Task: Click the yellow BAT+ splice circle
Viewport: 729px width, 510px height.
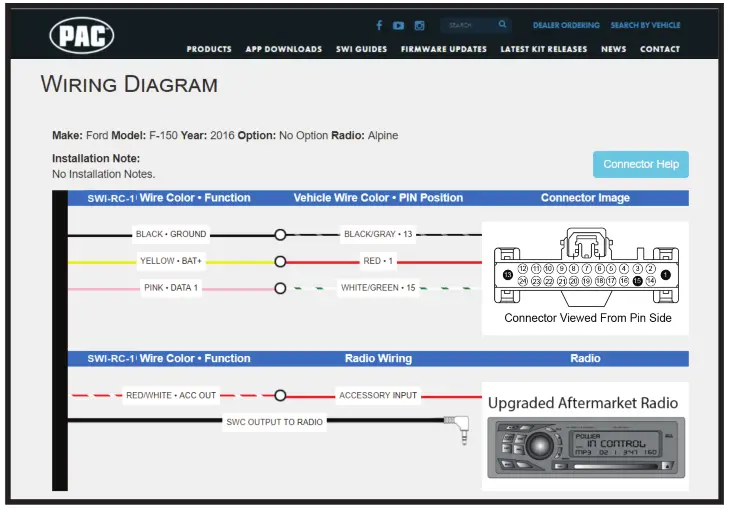Action: click(280, 262)
